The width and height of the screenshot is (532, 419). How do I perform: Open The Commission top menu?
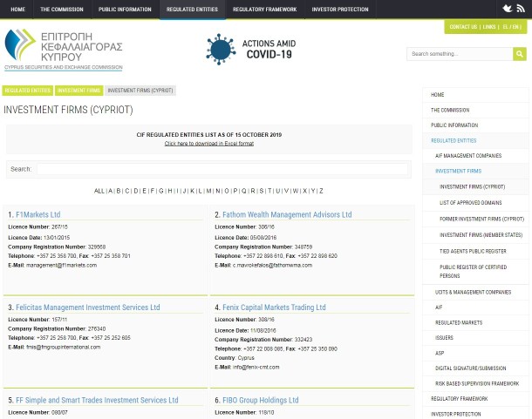tap(62, 10)
